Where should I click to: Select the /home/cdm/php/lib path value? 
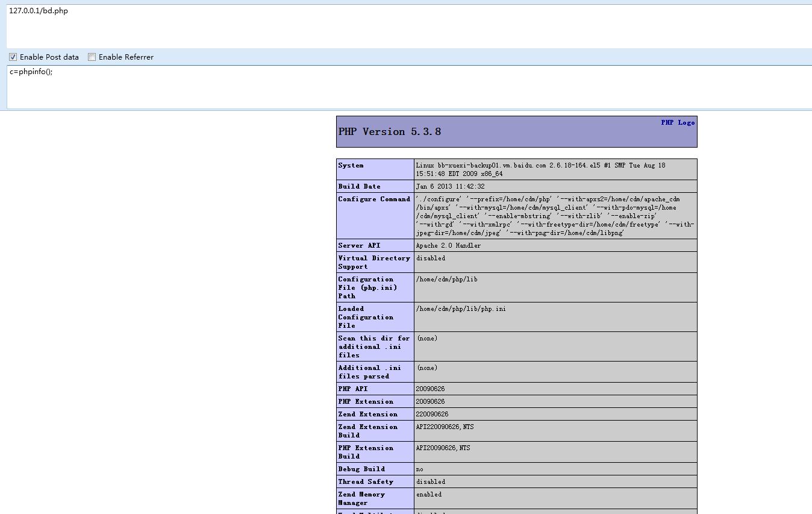point(446,279)
